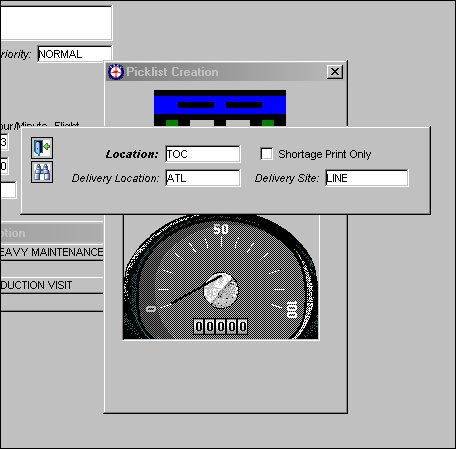Click the Priority field showing NORMAL
This screenshot has height=449, width=456.
coord(75,54)
